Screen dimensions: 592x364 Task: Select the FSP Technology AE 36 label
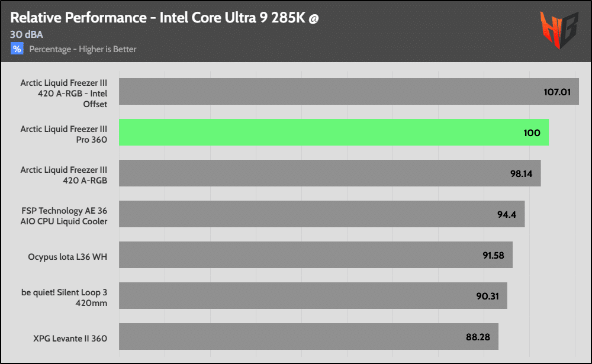coord(64,215)
